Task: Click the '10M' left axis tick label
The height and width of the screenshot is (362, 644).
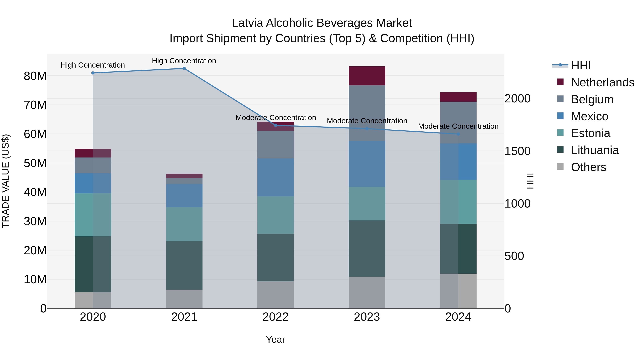Action: [35, 280]
